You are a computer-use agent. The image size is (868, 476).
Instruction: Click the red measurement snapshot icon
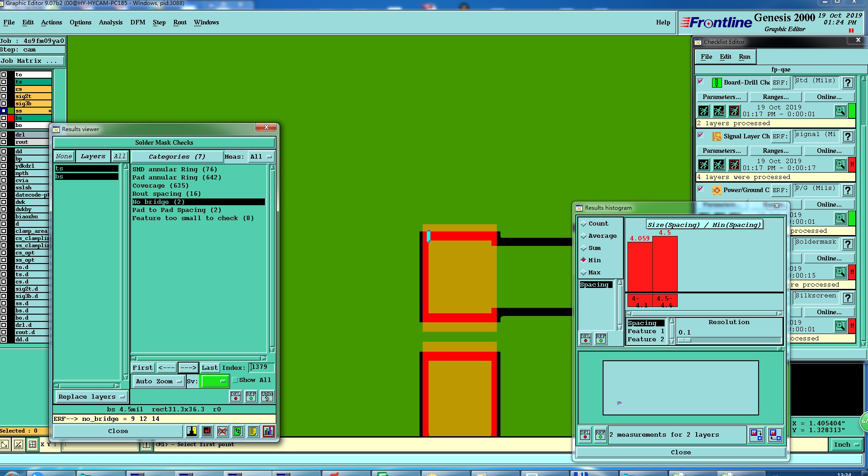pos(207,431)
